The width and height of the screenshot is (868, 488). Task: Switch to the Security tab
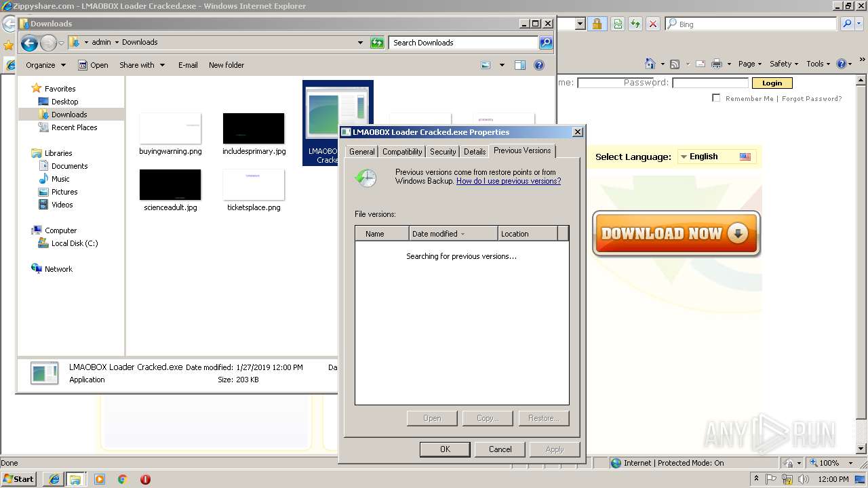pyautogui.click(x=443, y=152)
